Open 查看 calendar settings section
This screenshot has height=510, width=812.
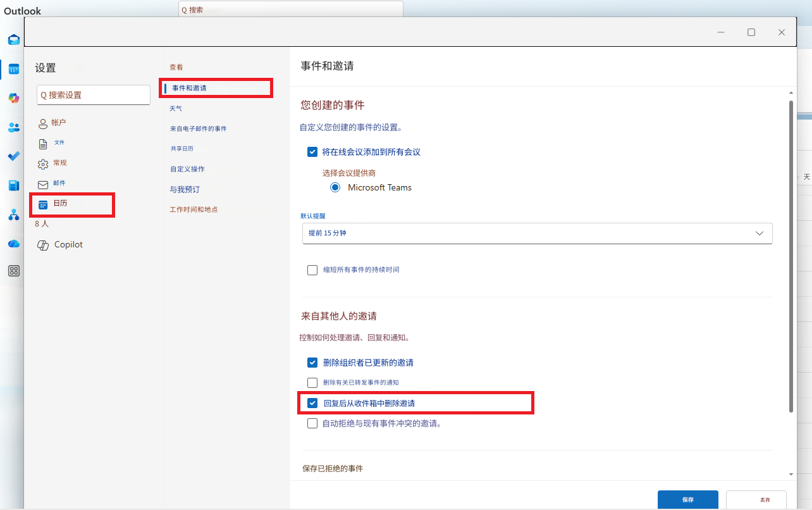[176, 67]
